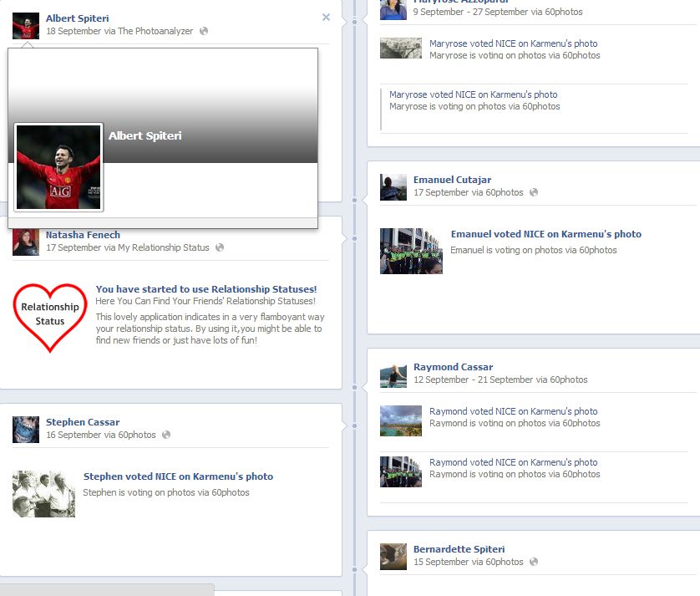This screenshot has width=700, height=596.
Task: Click globe privacy icon on Emanuel Cutajar's post
Action: coord(534,192)
